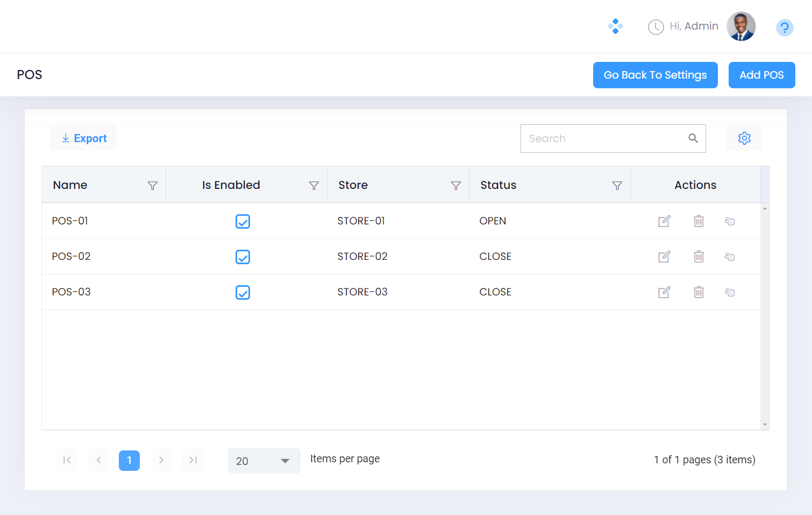Image resolution: width=812 pixels, height=515 pixels.
Task: Click the edit icon for POS-02
Action: pos(664,257)
